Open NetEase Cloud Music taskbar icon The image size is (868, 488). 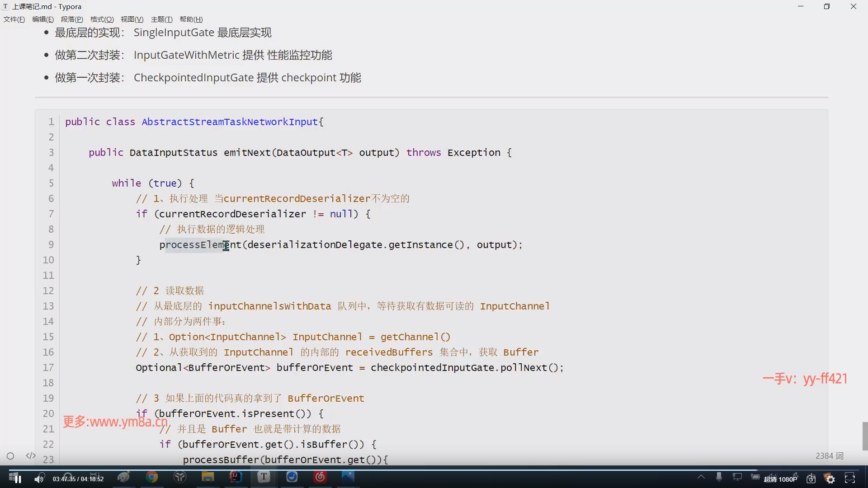coord(320,477)
